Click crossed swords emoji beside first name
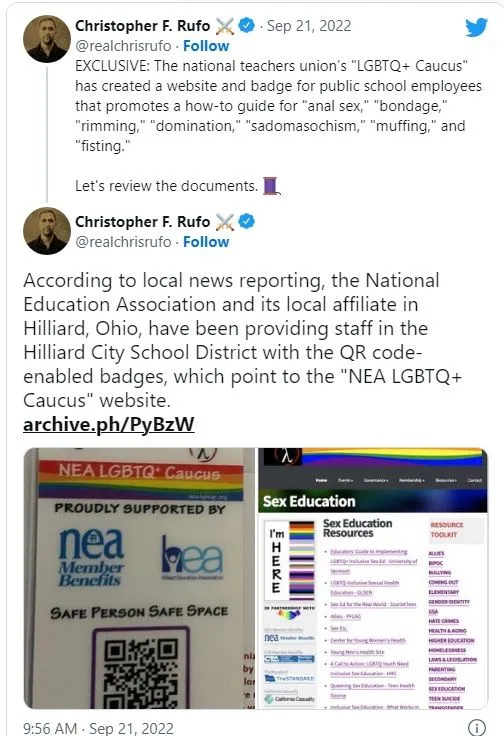The width and height of the screenshot is (504, 736). (224, 26)
